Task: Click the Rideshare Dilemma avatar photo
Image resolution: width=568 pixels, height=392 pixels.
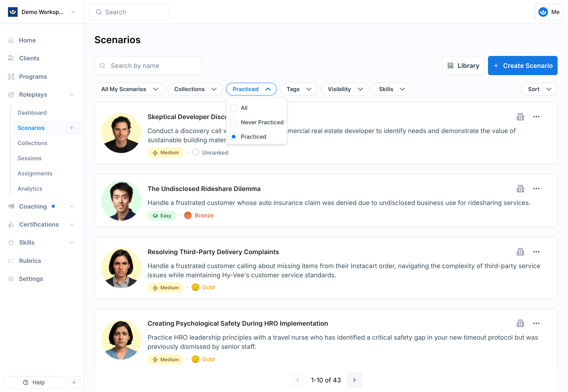Action: (121, 201)
